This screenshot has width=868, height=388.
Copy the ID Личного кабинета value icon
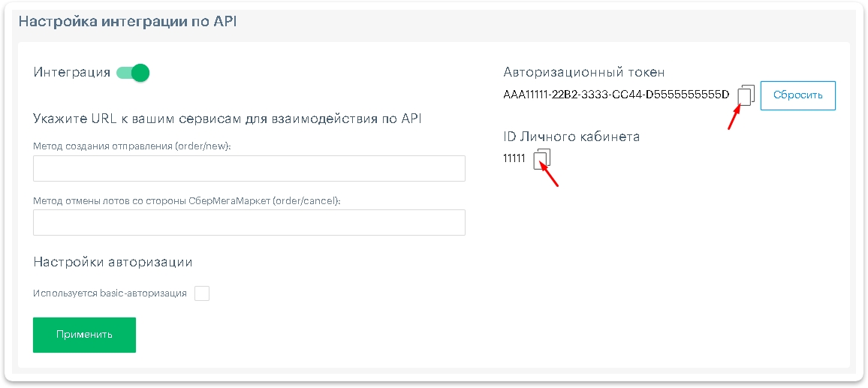pyautogui.click(x=542, y=158)
